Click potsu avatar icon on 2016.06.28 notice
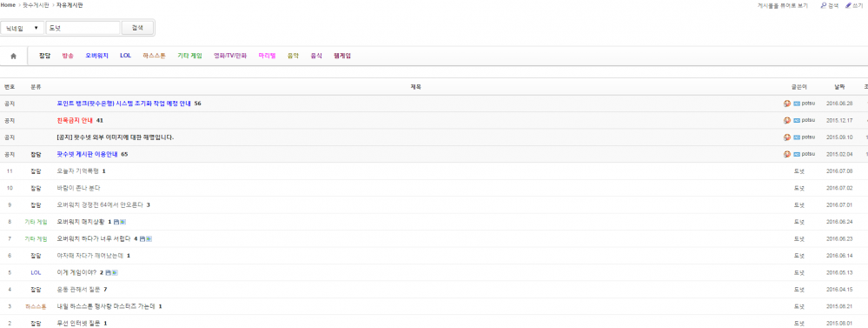868x328 pixels. [x=787, y=104]
